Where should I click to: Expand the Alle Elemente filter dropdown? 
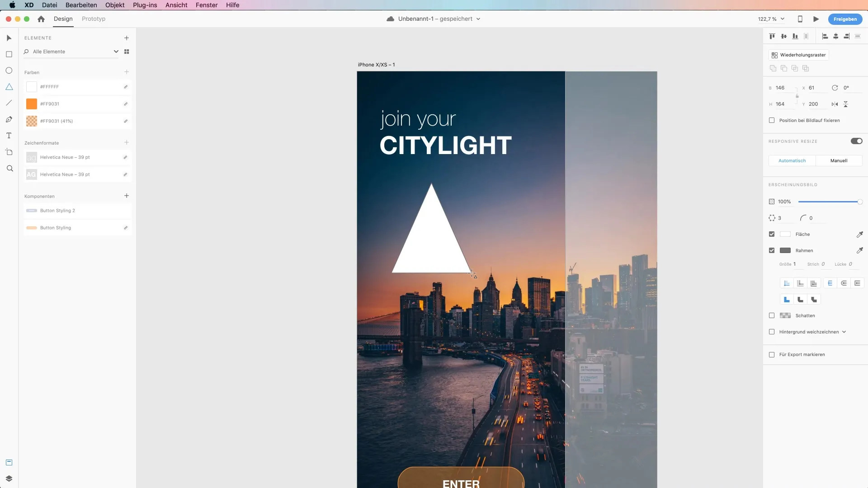[x=116, y=52]
